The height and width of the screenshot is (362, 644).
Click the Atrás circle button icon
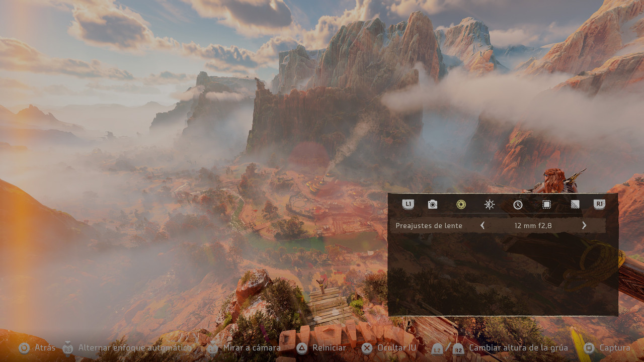click(x=24, y=348)
